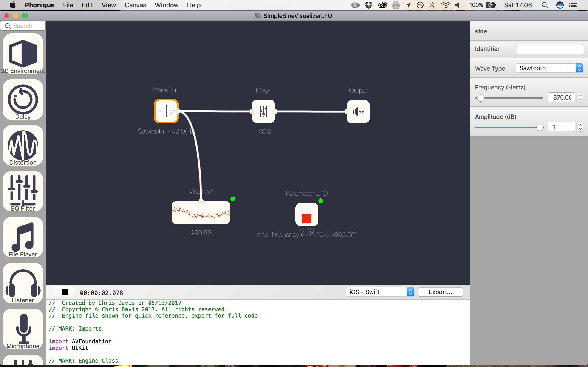The height and width of the screenshot is (367, 588).
Task: Toggle the Parameter LFO stop button
Action: pos(307,218)
